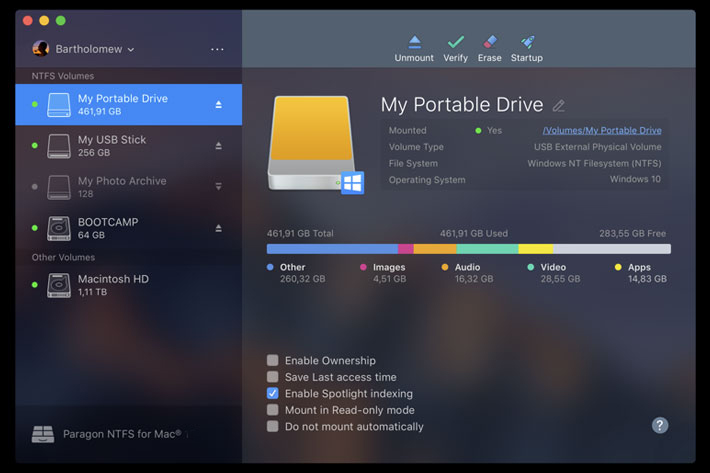Click the Bartholomew user avatar
Screen dimensions: 710x473
(41, 48)
